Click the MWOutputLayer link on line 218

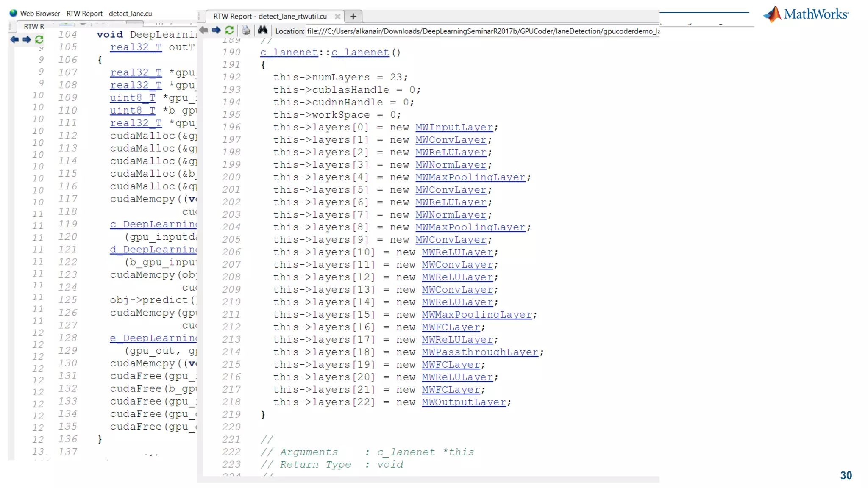point(464,402)
